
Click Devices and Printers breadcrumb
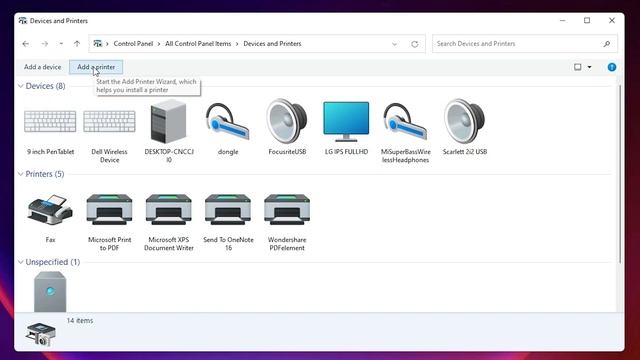click(272, 44)
